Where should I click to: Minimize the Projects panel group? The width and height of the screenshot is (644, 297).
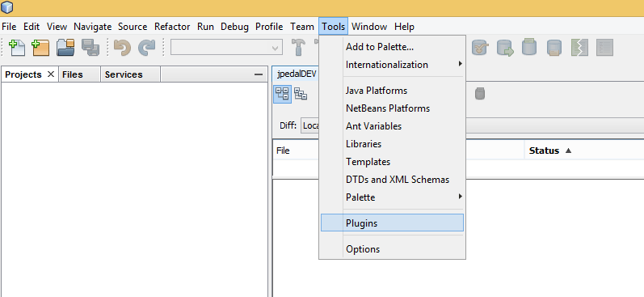pyautogui.click(x=259, y=74)
